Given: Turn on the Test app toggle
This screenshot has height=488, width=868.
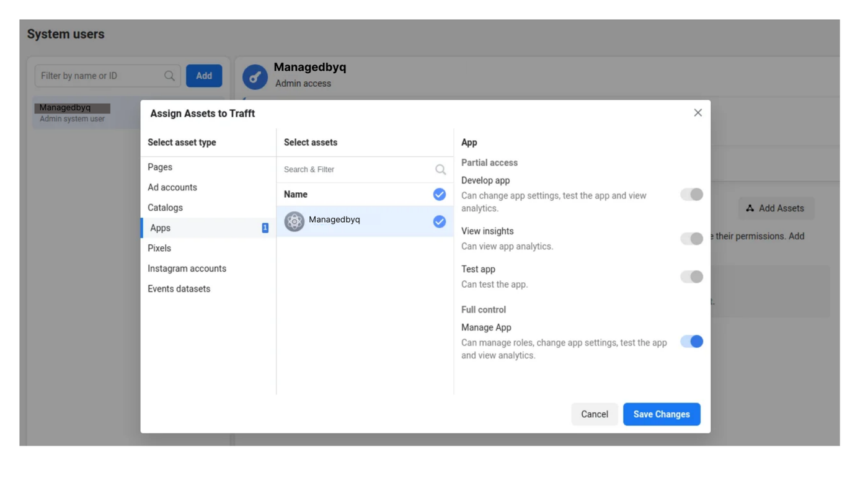Looking at the screenshot, I should point(691,277).
